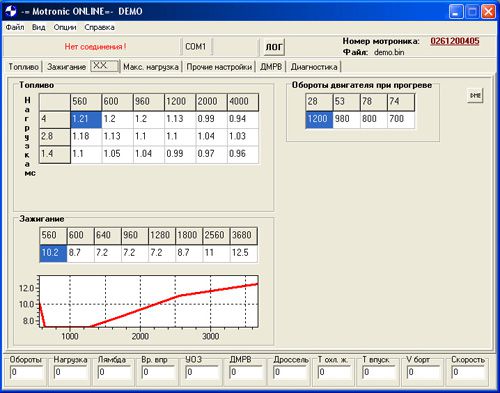Screen dimensions: 500x393
Task: Click the COM1 port button
Action: click(x=196, y=47)
